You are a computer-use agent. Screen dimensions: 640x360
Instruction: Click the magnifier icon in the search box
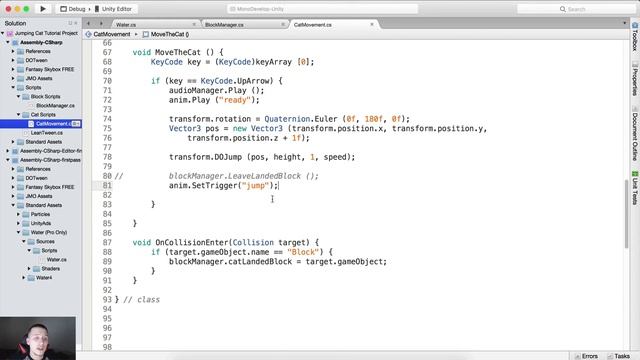562,9
